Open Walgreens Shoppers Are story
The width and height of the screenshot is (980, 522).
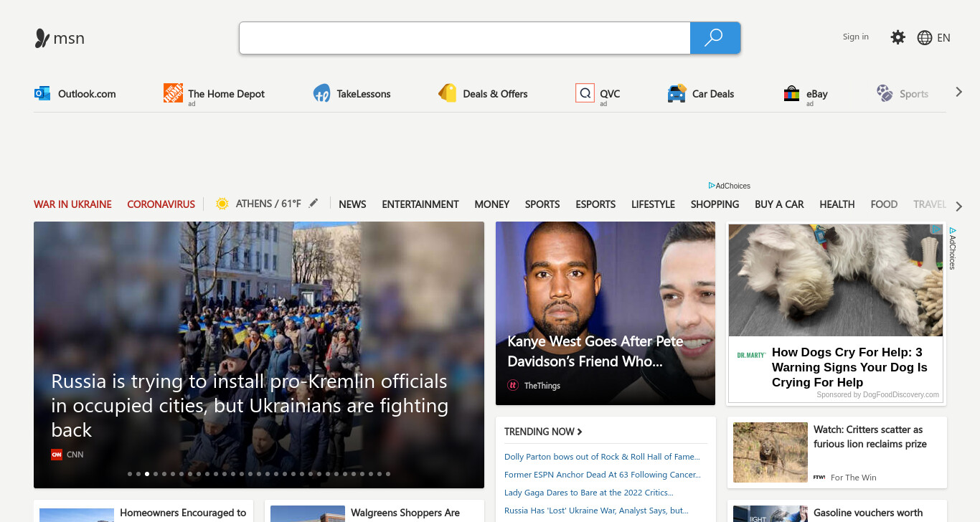tap(405, 513)
